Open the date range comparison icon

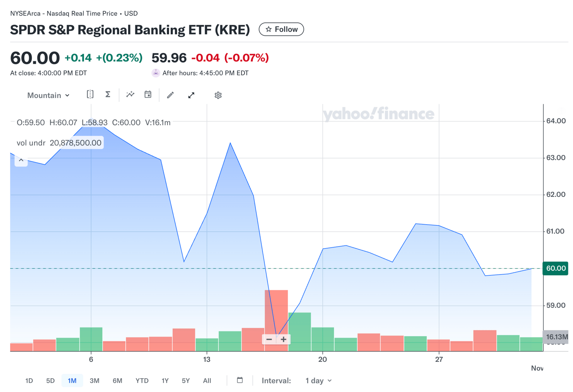coord(90,95)
